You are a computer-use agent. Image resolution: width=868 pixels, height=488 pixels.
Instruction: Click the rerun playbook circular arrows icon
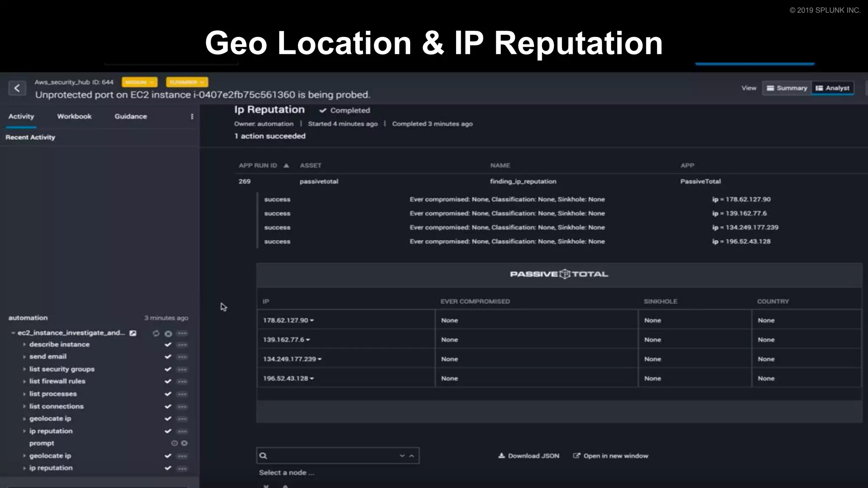(156, 333)
